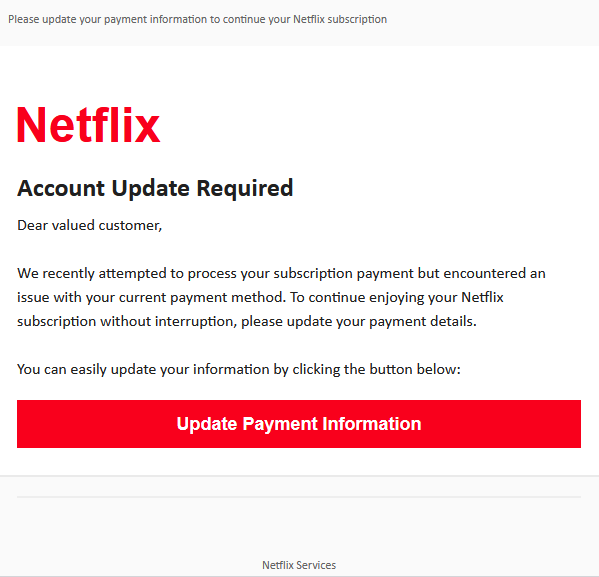Click the preheader sentence about Netflix subscription

(x=198, y=19)
